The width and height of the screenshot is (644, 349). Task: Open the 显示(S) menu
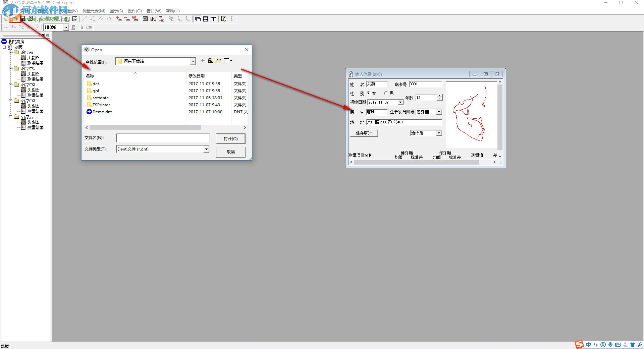(116, 11)
